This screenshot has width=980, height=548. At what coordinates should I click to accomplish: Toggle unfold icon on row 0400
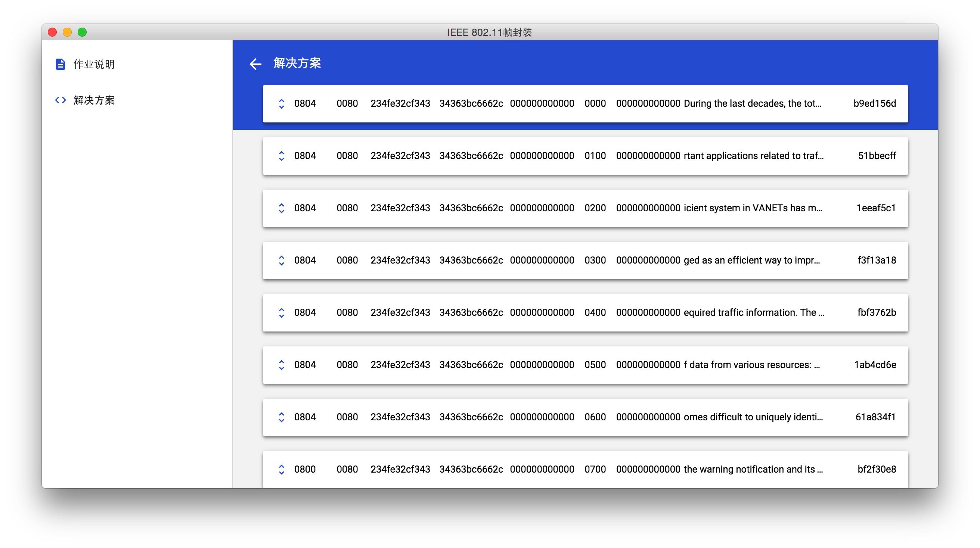(x=281, y=312)
